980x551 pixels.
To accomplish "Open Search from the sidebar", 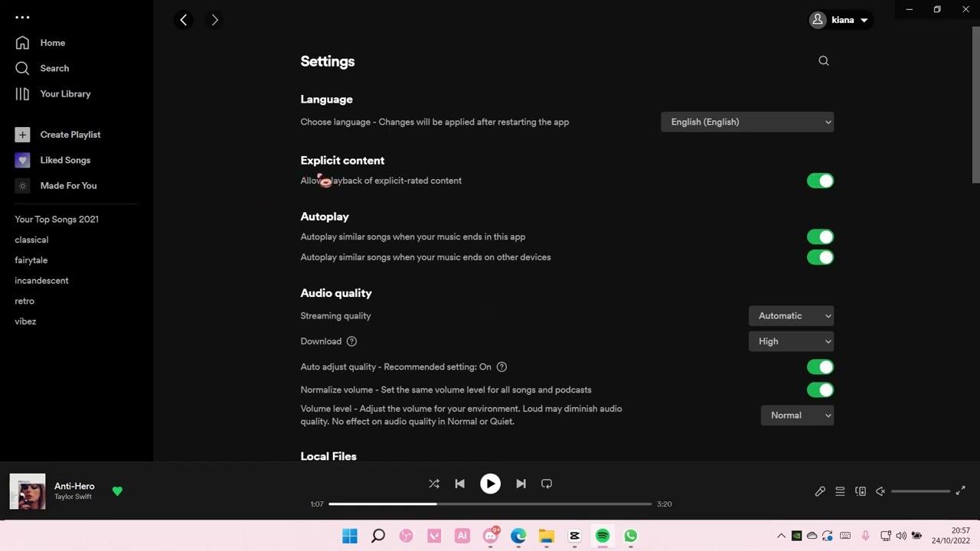I will pyautogui.click(x=42, y=68).
